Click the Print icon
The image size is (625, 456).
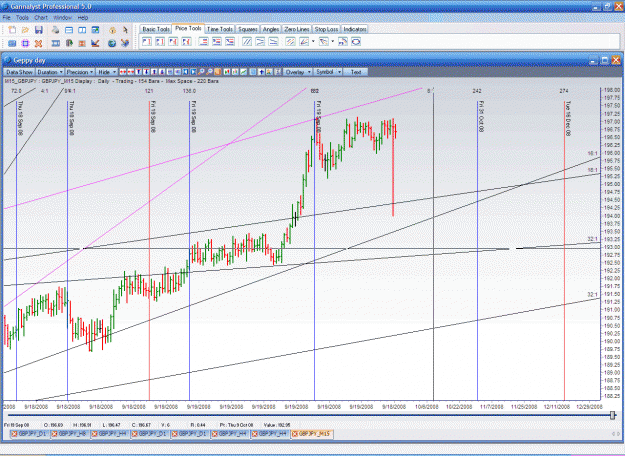point(55,30)
